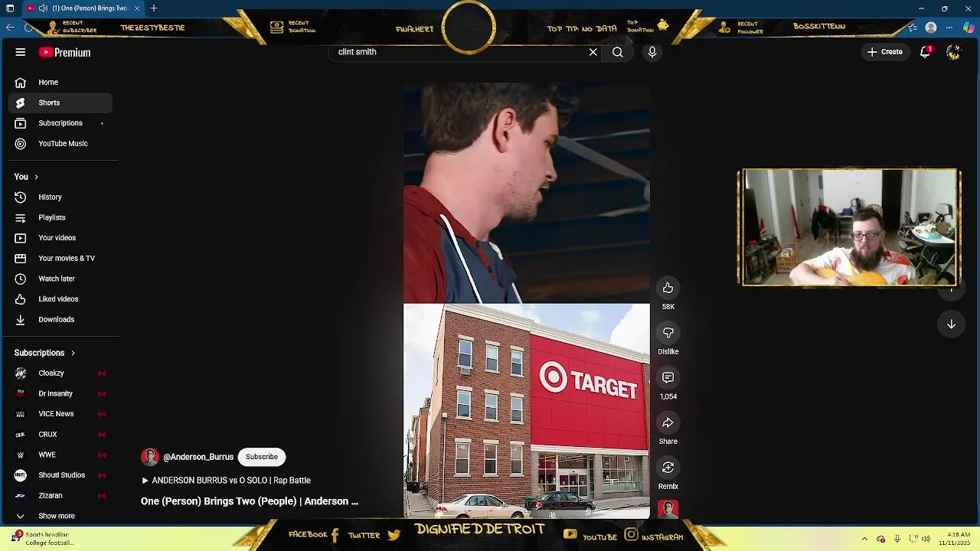Open the Create menu
The height and width of the screenshot is (551, 980).
[x=885, y=52]
